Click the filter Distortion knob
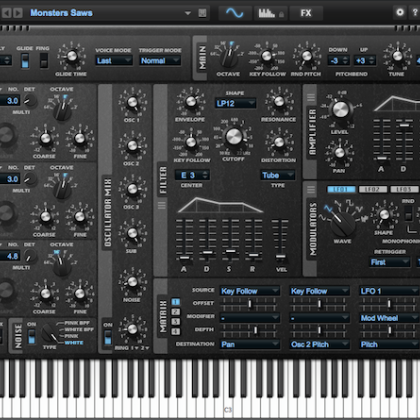Viewport: 420px width, 420px height. [279, 142]
